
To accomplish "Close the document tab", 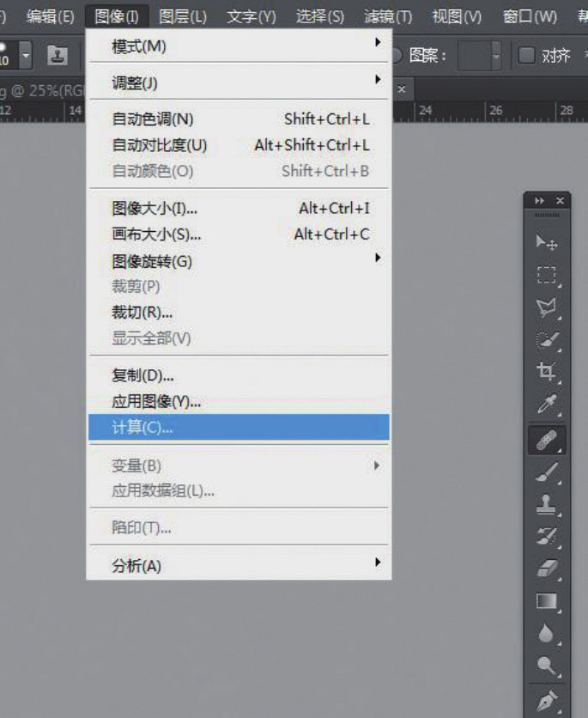I will click(x=400, y=88).
